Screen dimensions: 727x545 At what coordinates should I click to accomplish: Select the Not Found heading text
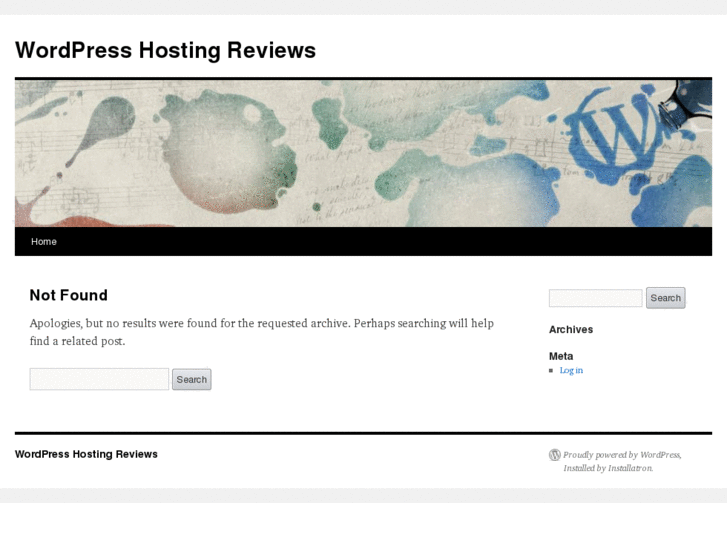69,295
